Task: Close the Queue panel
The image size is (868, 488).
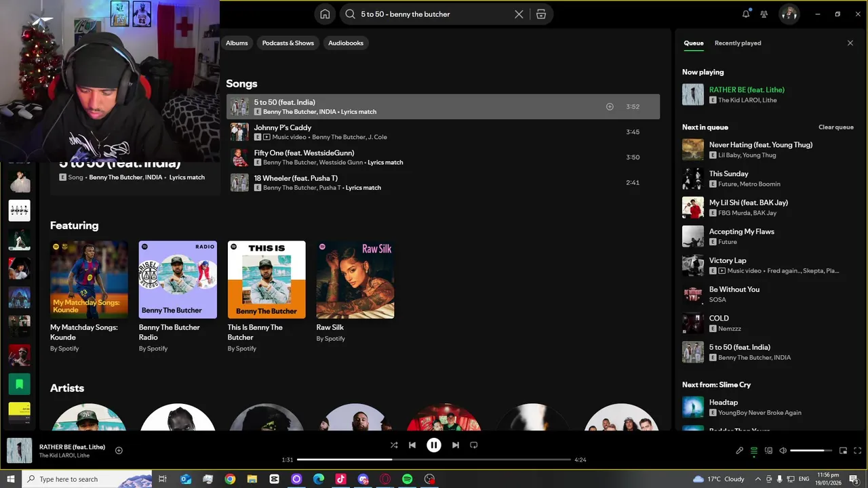Action: (850, 43)
